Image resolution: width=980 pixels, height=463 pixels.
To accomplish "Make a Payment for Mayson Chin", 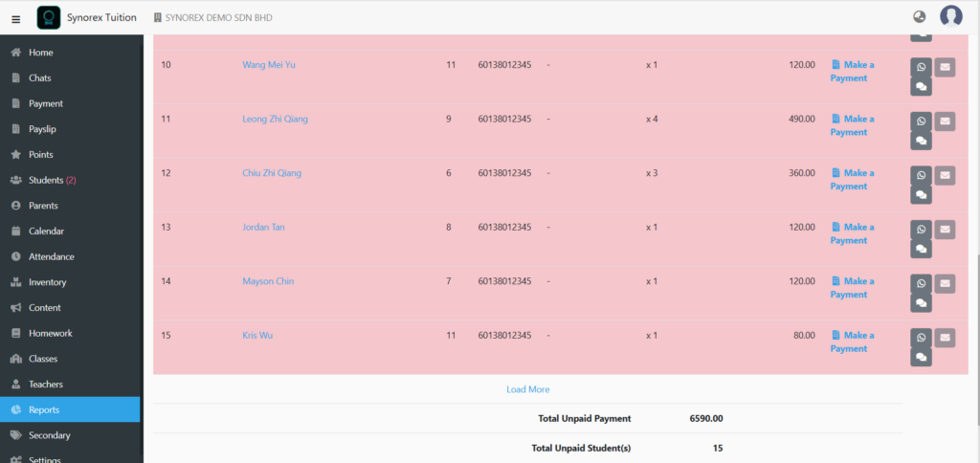I will click(x=853, y=287).
